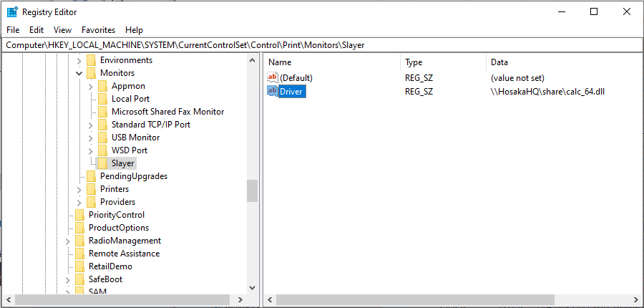This screenshot has width=644, height=308.
Task: Open the File menu
Action: (x=13, y=30)
